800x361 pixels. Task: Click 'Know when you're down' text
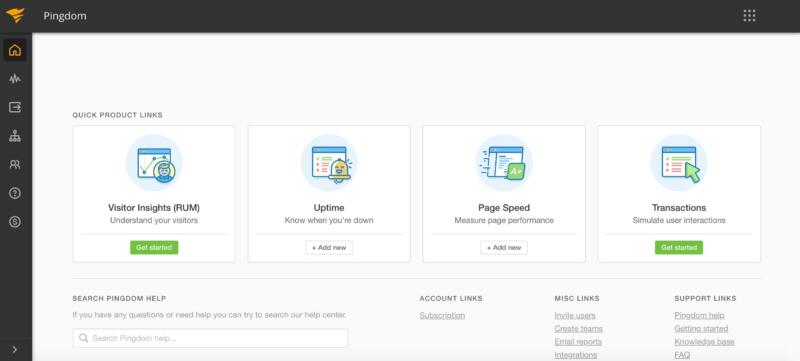click(x=329, y=220)
